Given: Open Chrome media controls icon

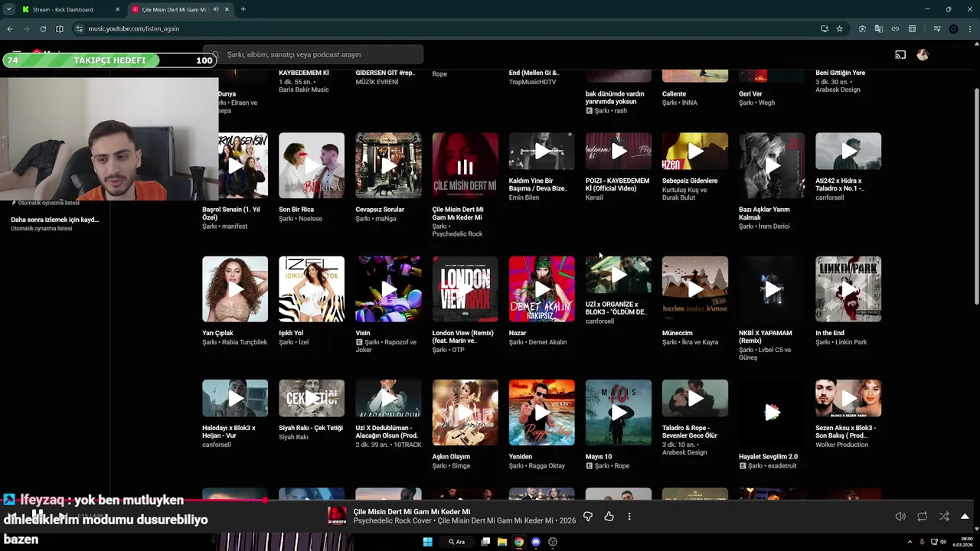Looking at the screenshot, I should point(937,28).
